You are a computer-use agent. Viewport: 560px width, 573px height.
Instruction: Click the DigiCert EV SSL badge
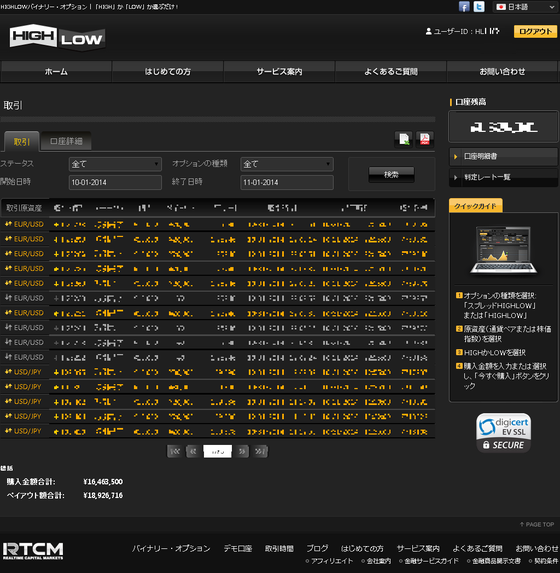click(x=503, y=433)
